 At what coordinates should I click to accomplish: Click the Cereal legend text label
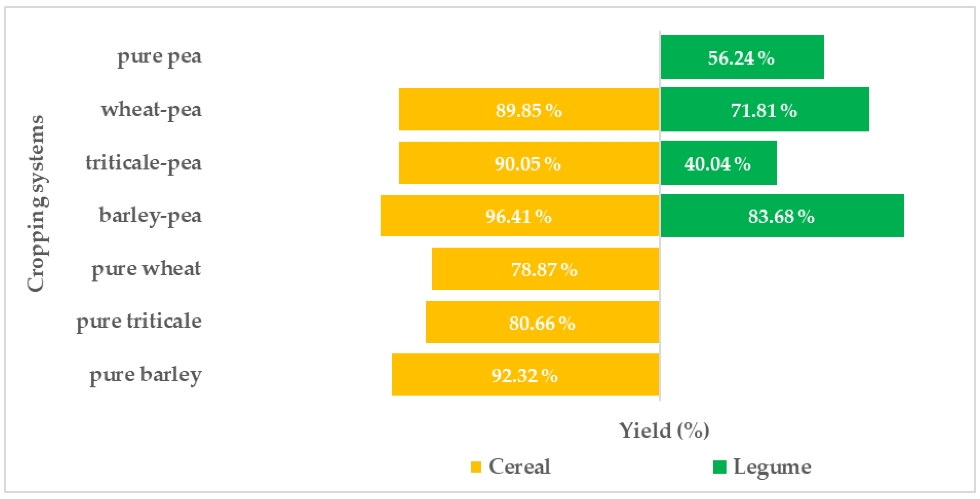(x=519, y=467)
